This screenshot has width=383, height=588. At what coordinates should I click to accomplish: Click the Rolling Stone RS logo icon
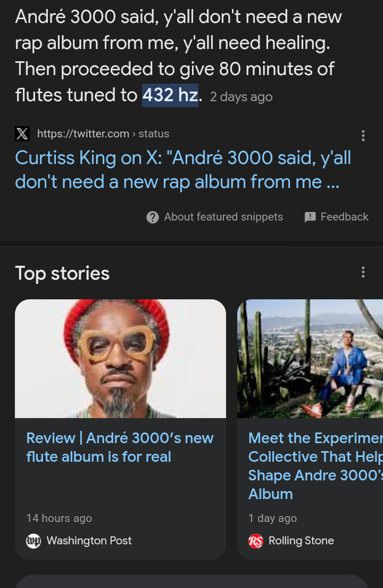[256, 541]
